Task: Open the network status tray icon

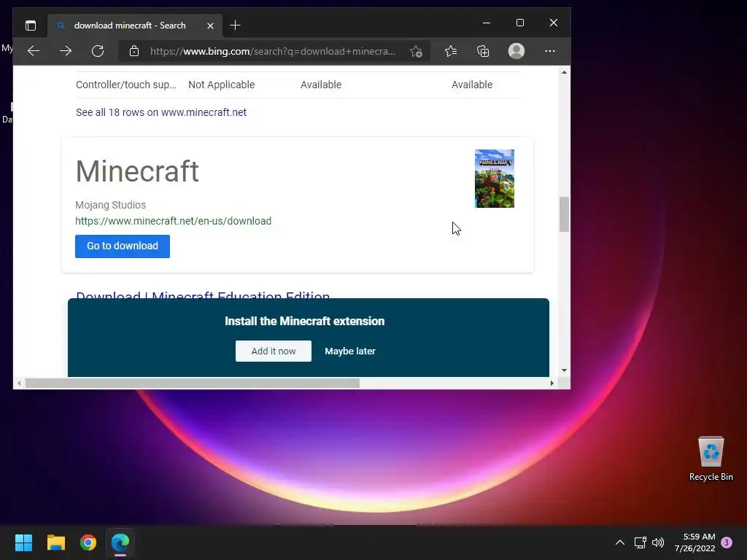Action: click(640, 542)
